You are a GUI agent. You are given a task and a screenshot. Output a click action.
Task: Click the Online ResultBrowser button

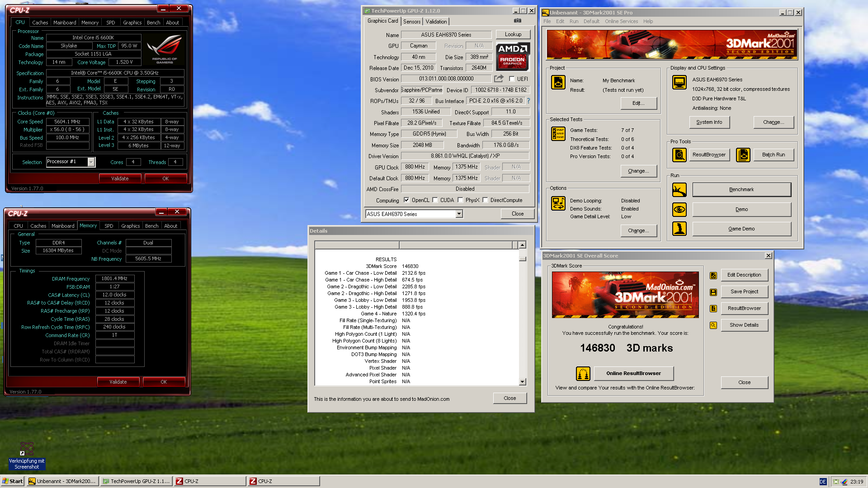click(633, 374)
